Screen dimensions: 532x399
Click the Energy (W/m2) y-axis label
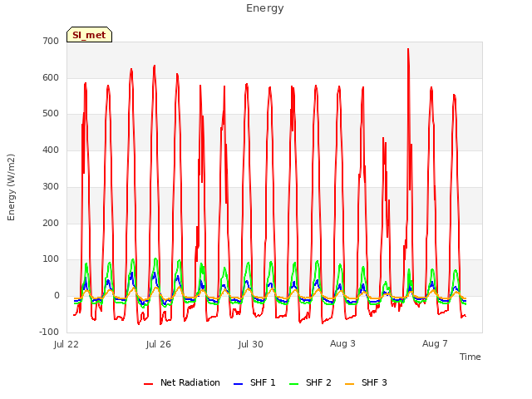pos(11,187)
